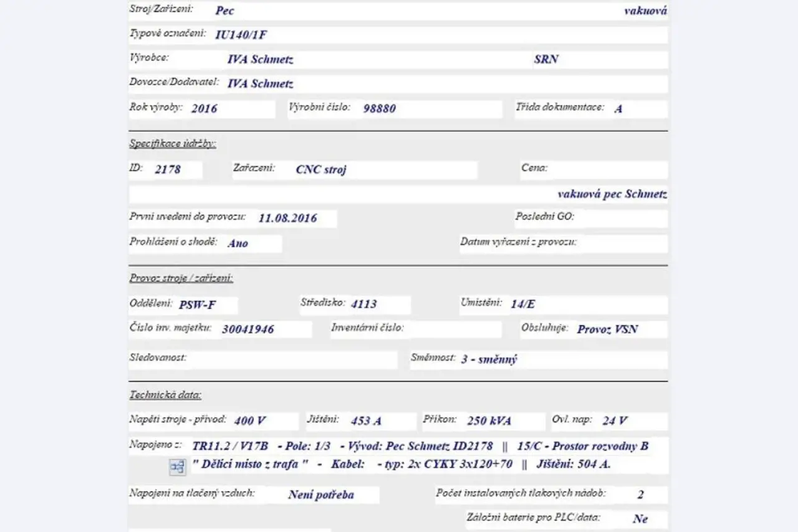Click the Jištění field showing 453 A
This screenshot has width=798, height=532.
click(379, 420)
